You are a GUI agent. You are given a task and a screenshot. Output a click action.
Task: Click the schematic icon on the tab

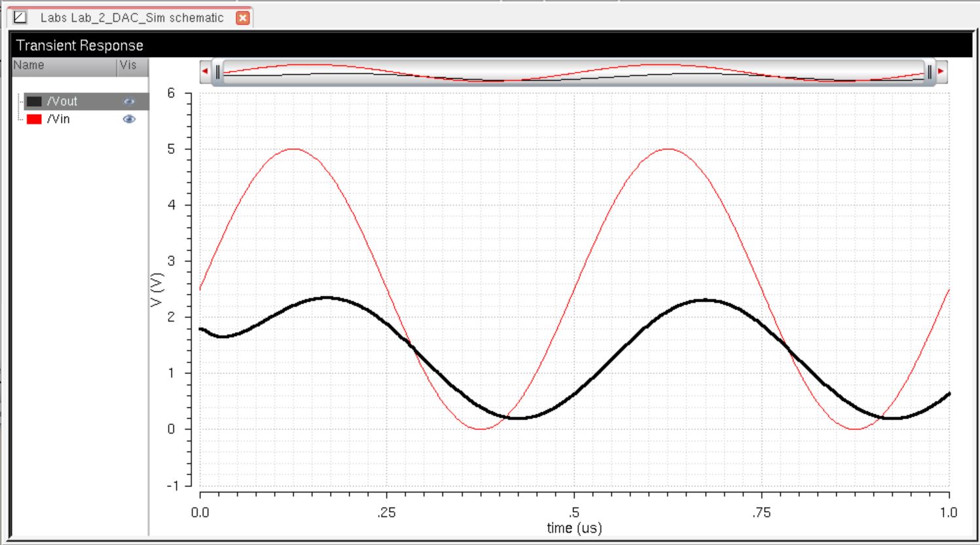point(20,18)
